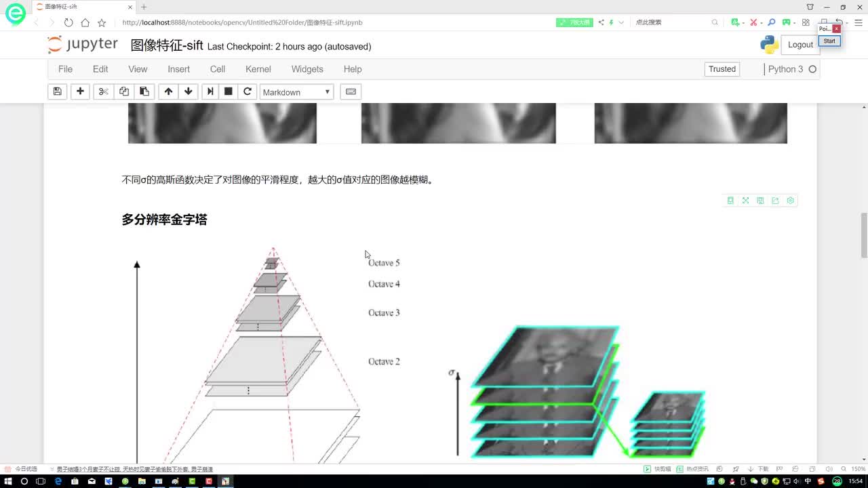Click the heading 多分辨率金字塔

164,220
